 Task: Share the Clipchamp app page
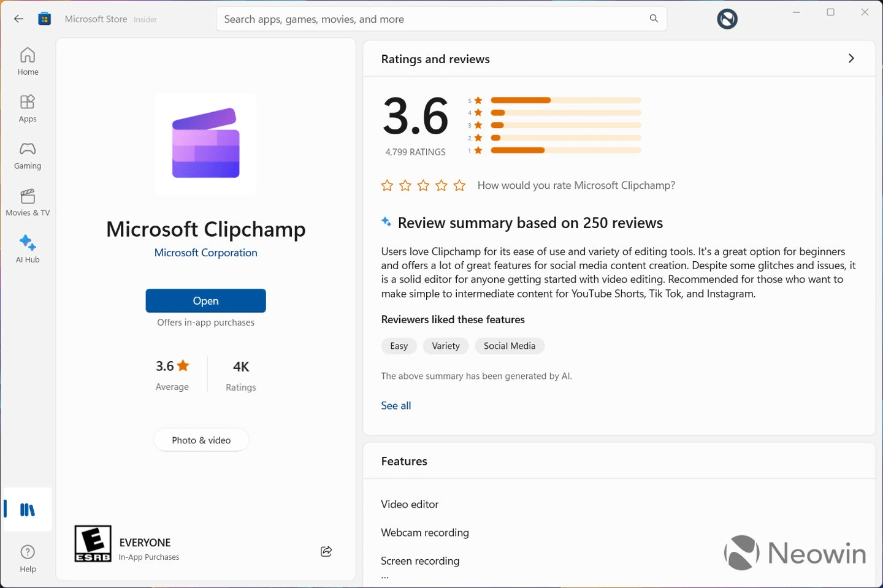[x=326, y=551]
